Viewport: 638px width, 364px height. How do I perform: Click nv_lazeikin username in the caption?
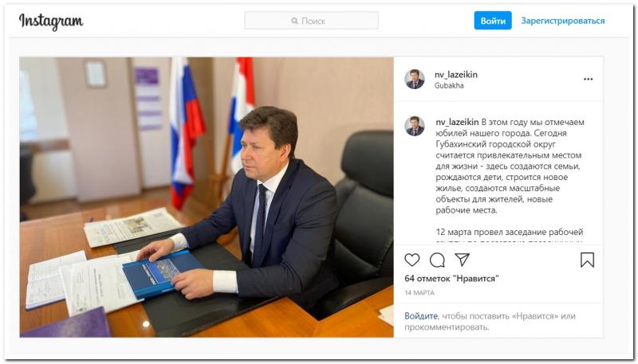click(x=457, y=122)
